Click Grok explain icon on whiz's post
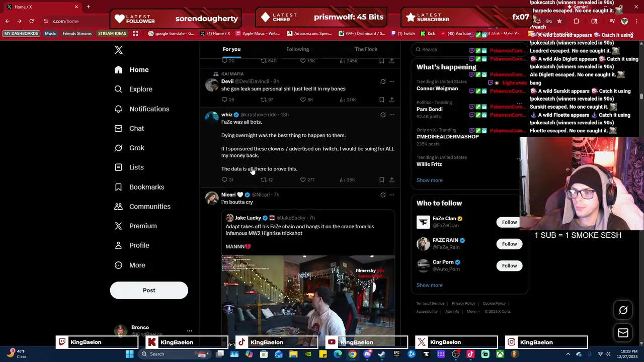Screen dimensions: 644x362 point(383,115)
